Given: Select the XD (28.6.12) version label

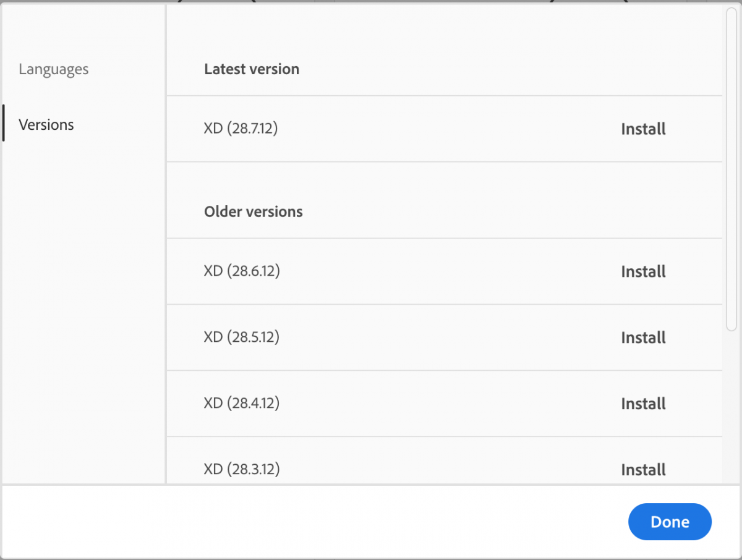Looking at the screenshot, I should point(242,271).
